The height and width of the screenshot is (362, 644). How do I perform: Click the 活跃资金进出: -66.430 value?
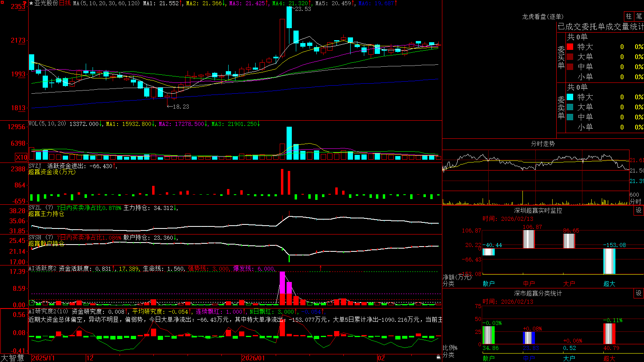(x=80, y=166)
